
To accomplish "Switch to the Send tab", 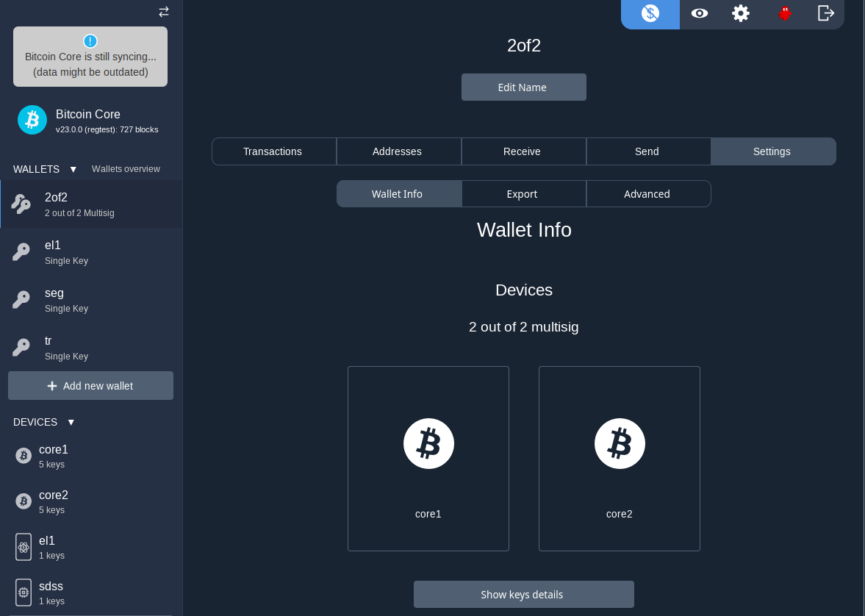I will pos(648,151).
